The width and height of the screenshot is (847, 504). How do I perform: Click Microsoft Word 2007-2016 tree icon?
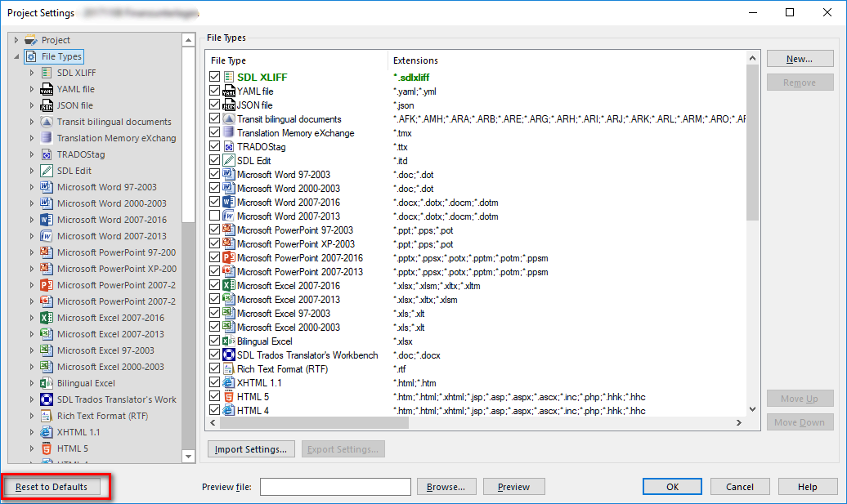(x=47, y=220)
